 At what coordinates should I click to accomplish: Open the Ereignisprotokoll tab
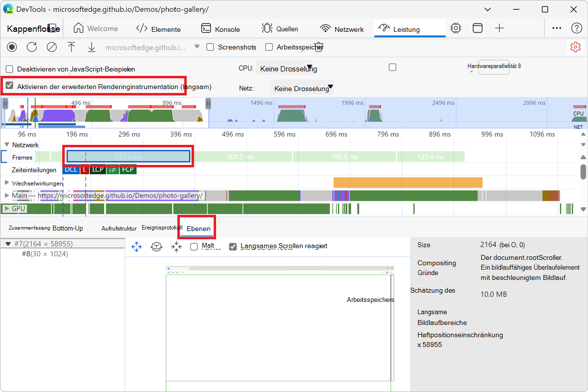[162, 228]
